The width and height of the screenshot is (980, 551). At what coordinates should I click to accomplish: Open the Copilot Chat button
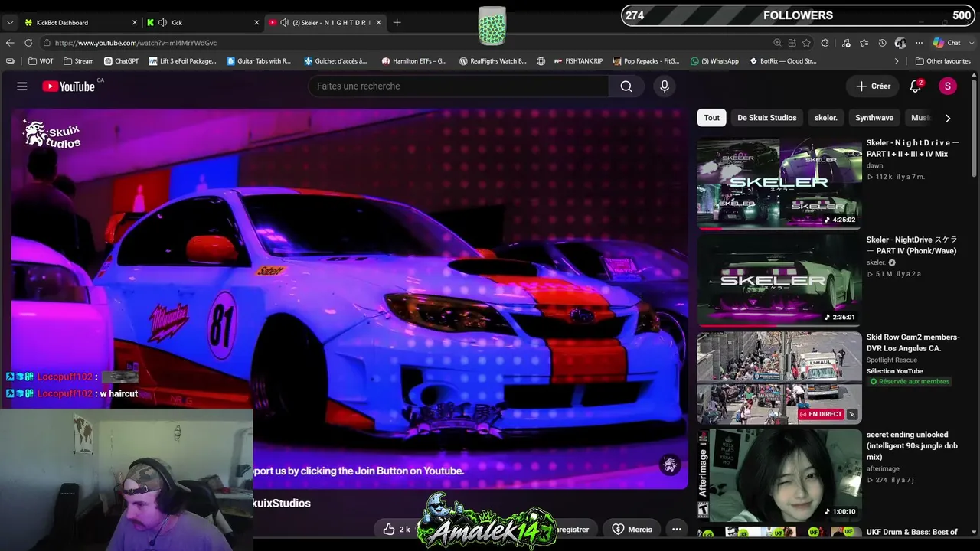point(947,43)
